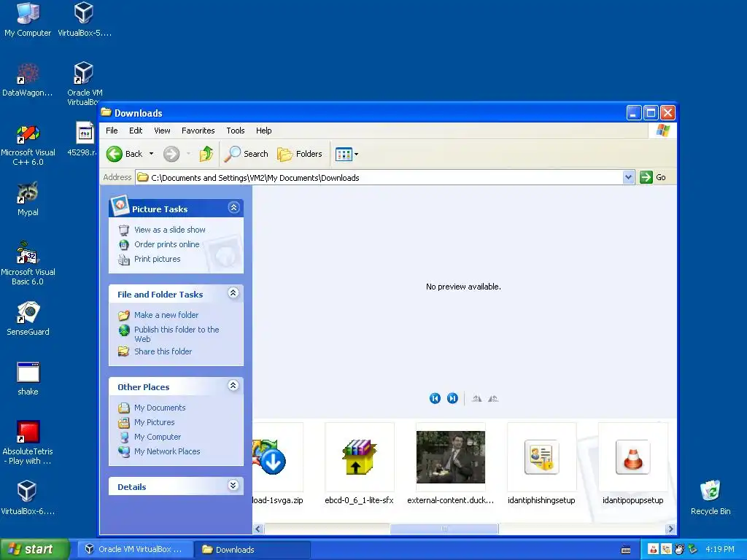
Task: Open the Recycle Bin
Action: click(x=711, y=497)
